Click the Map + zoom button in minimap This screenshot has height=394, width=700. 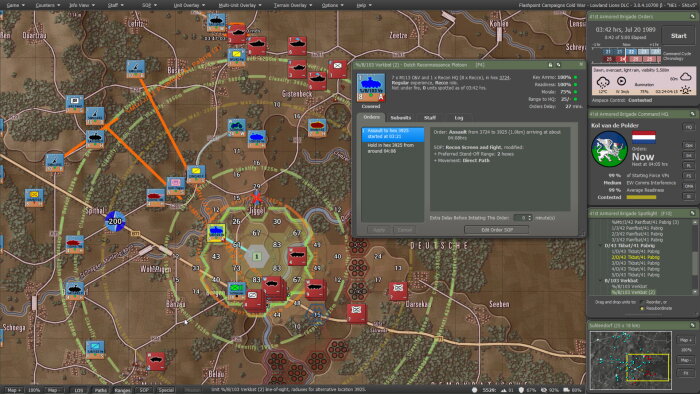[685, 340]
